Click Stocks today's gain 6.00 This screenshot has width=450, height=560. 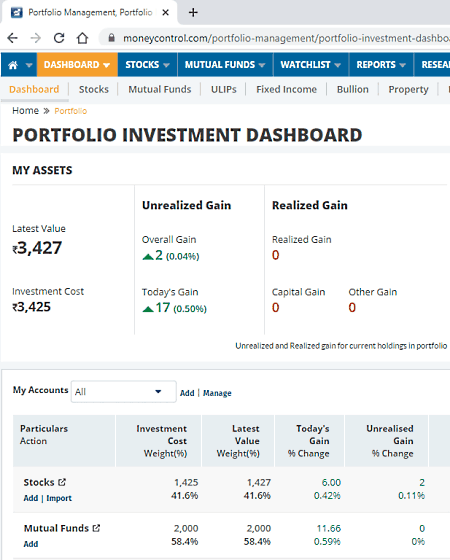pos(331,482)
